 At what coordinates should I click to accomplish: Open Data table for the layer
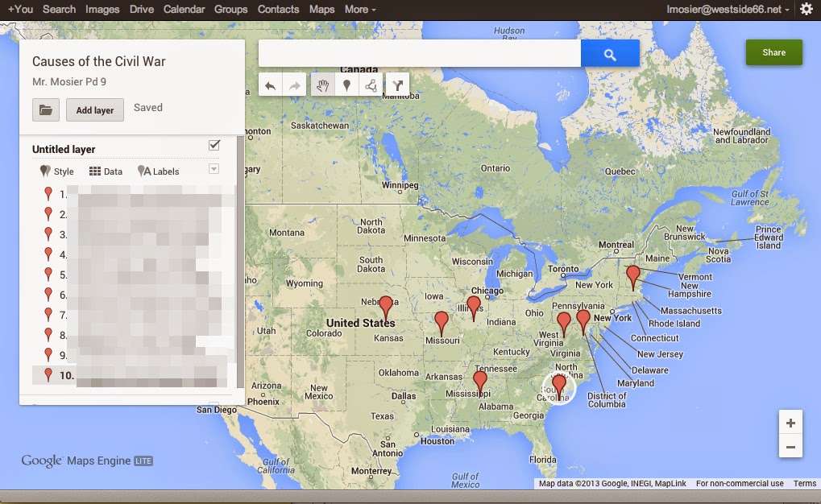(x=106, y=171)
